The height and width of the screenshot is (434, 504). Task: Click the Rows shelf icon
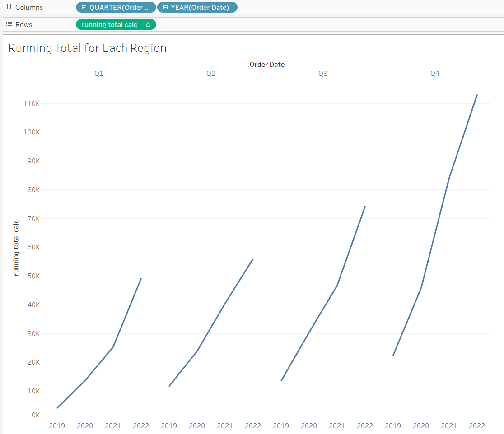click(x=9, y=24)
